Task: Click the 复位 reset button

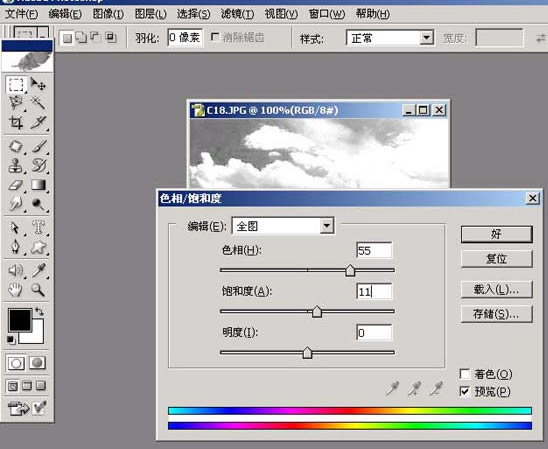Action: [497, 259]
